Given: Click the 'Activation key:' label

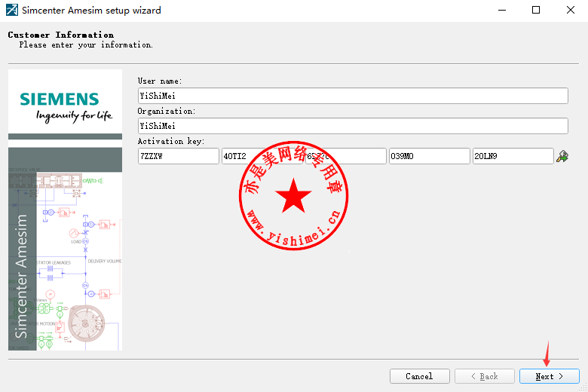Looking at the screenshot, I should (x=171, y=141).
